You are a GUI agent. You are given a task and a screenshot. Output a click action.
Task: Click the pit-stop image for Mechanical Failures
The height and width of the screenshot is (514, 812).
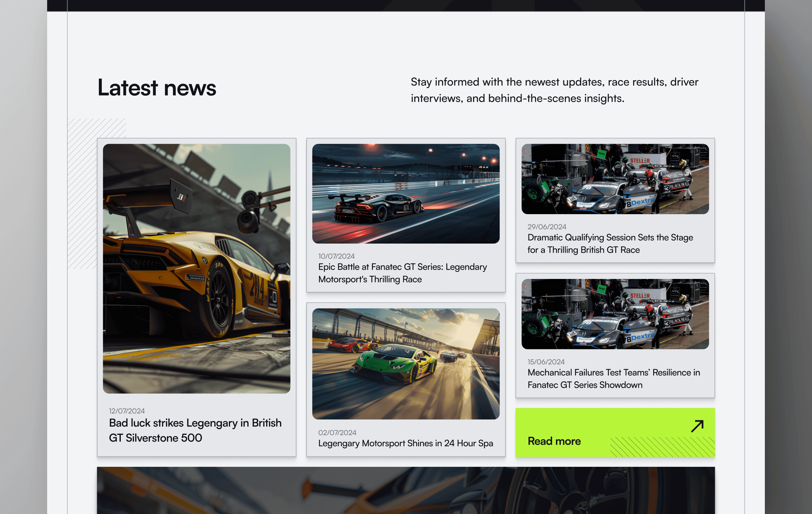point(615,314)
